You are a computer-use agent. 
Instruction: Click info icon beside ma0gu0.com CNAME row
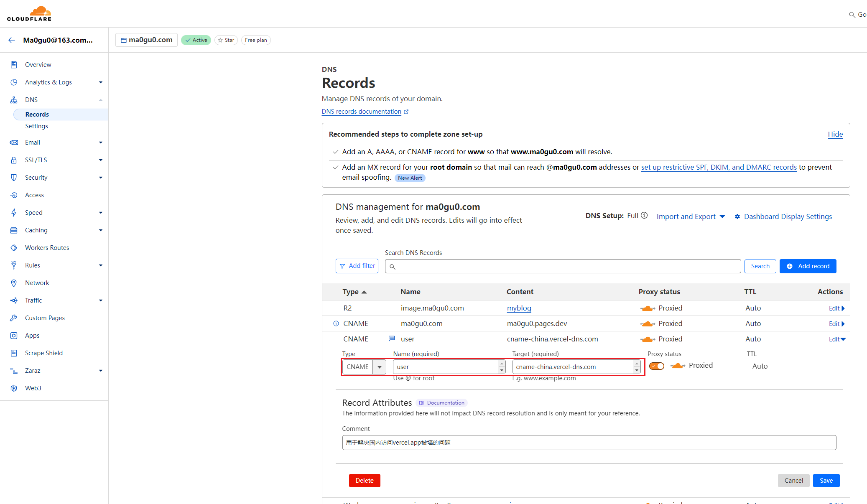pos(336,323)
